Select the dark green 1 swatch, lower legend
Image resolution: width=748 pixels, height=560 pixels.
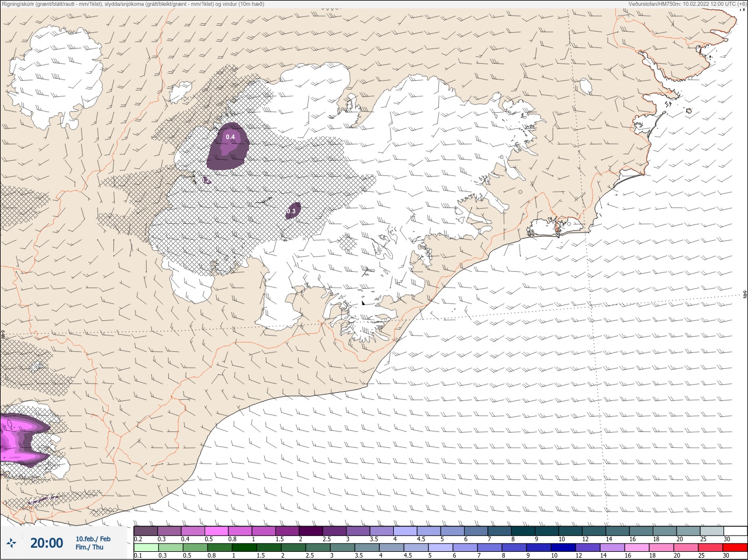[x=244, y=547]
